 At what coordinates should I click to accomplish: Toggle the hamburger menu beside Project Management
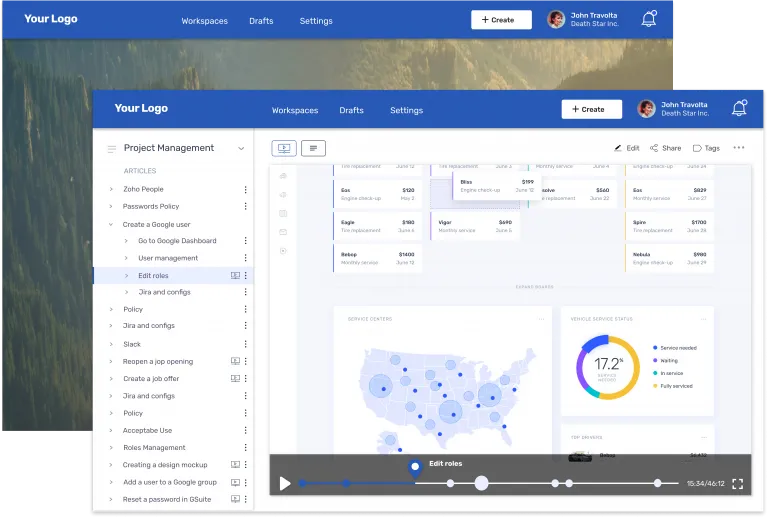pos(112,148)
